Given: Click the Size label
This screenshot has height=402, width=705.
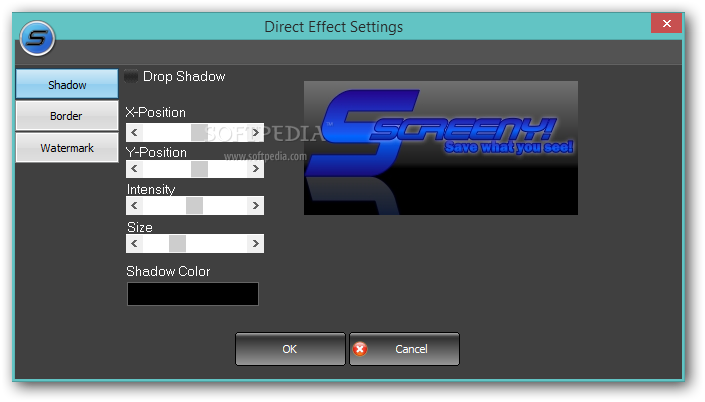Looking at the screenshot, I should coord(139,227).
